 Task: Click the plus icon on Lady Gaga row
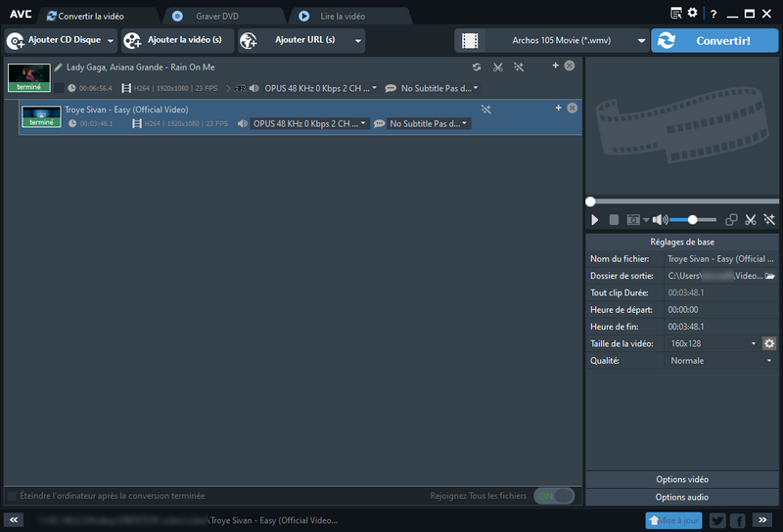555,66
